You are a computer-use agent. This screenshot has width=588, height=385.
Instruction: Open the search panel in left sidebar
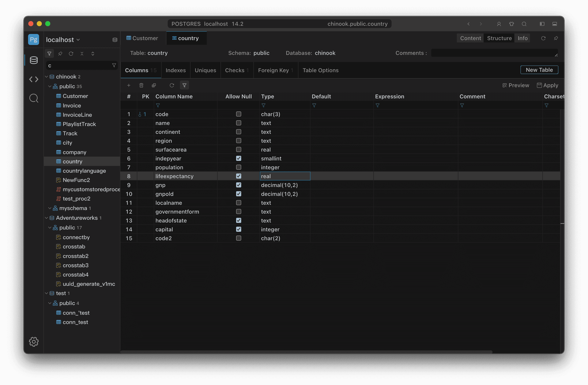click(34, 98)
